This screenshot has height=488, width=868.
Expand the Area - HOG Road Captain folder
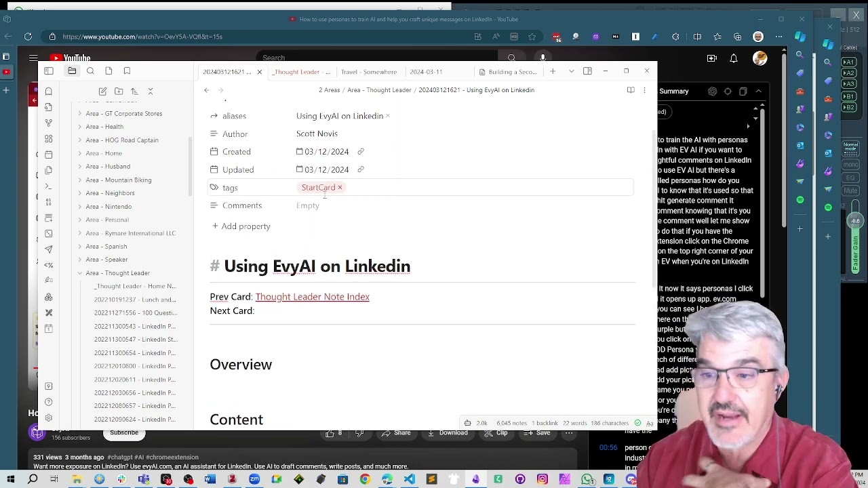point(79,140)
